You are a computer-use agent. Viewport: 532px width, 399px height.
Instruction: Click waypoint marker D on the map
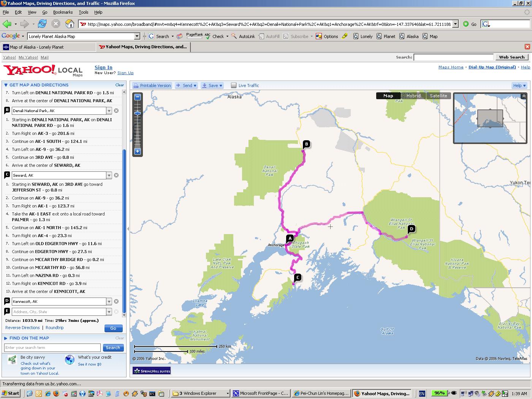(x=411, y=229)
